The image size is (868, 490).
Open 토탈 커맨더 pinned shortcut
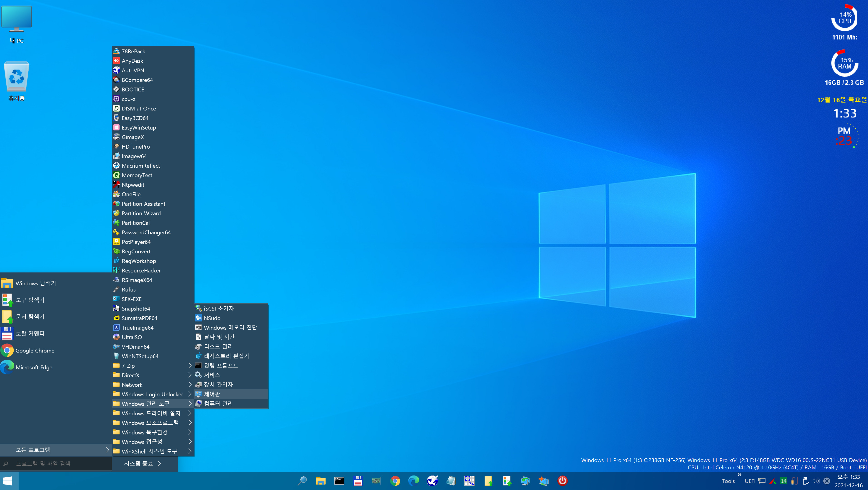56,334
